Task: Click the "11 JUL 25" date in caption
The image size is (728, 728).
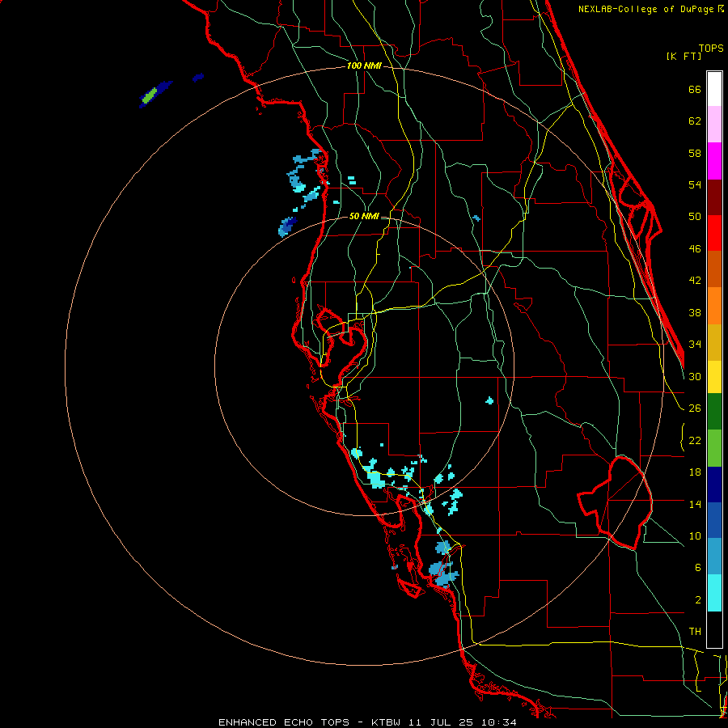Action: [441, 722]
